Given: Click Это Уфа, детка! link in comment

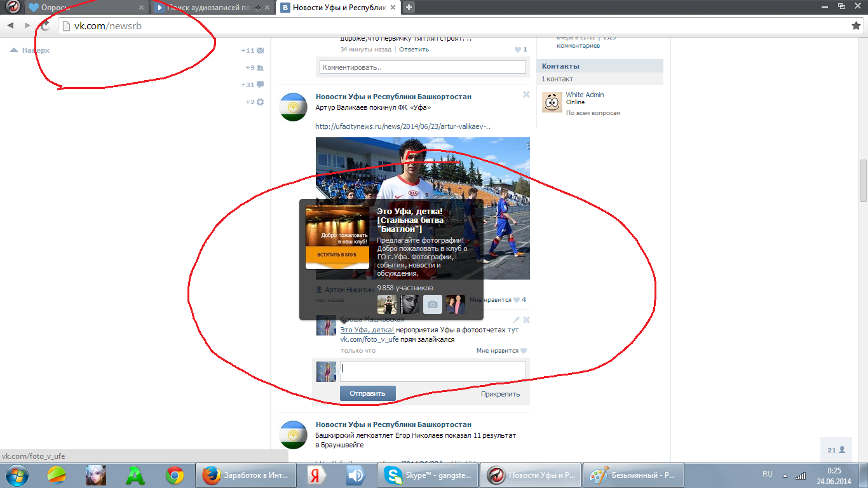Looking at the screenshot, I should point(367,330).
